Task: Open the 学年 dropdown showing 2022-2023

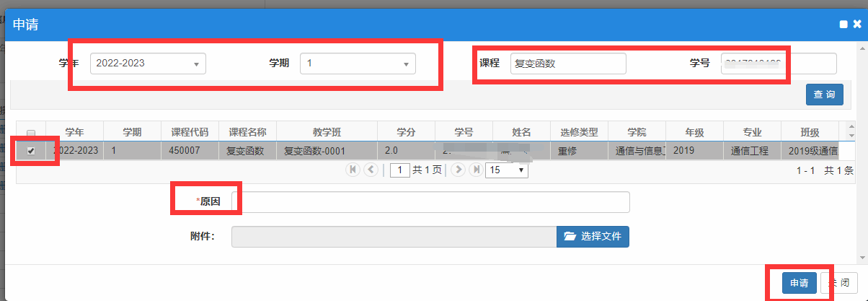Action: point(148,64)
